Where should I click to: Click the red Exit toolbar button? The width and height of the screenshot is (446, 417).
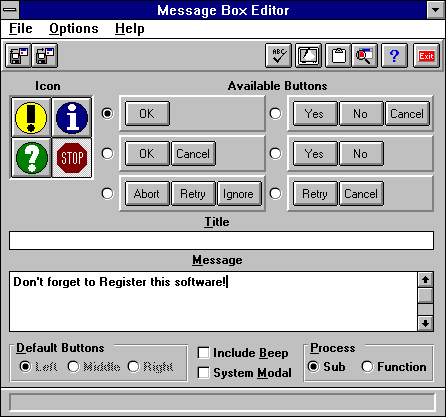[426, 56]
